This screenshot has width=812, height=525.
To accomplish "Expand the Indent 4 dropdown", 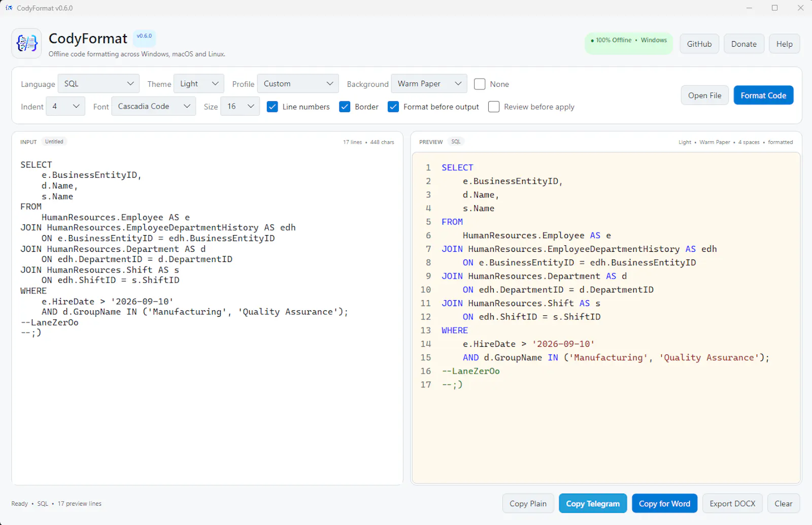I will [65, 106].
